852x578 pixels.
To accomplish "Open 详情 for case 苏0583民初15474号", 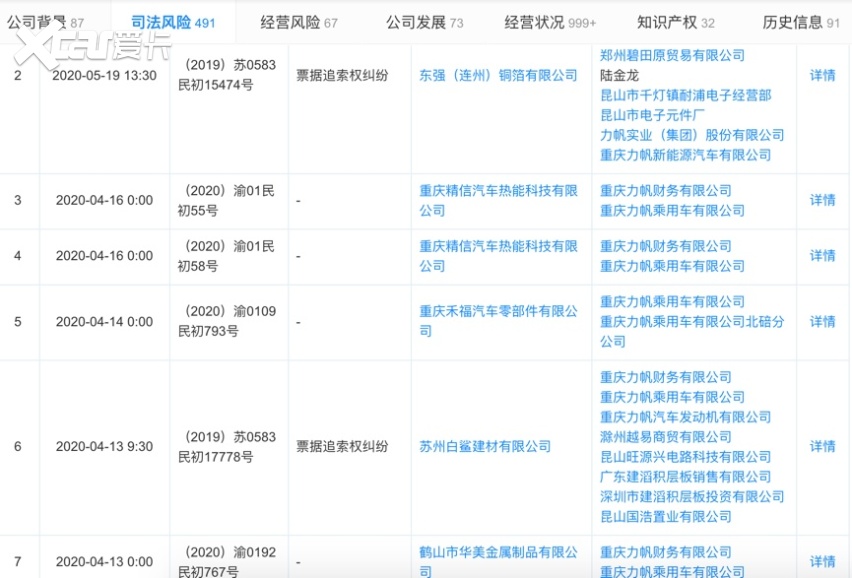I will click(823, 76).
